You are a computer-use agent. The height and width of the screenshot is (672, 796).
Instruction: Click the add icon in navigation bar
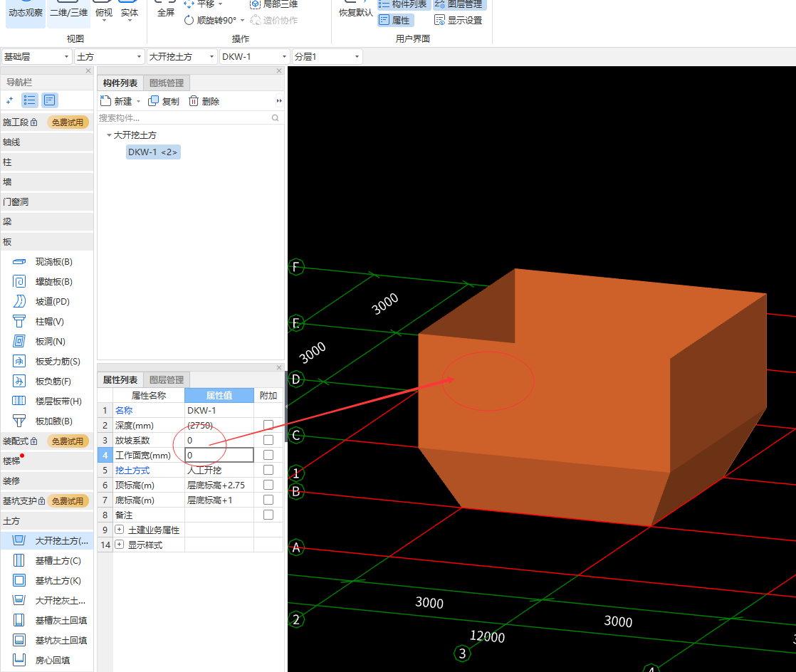tap(10, 100)
